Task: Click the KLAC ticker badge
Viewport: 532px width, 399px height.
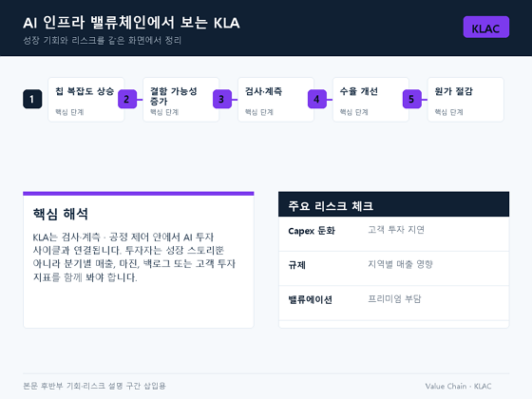Action: click(485, 27)
